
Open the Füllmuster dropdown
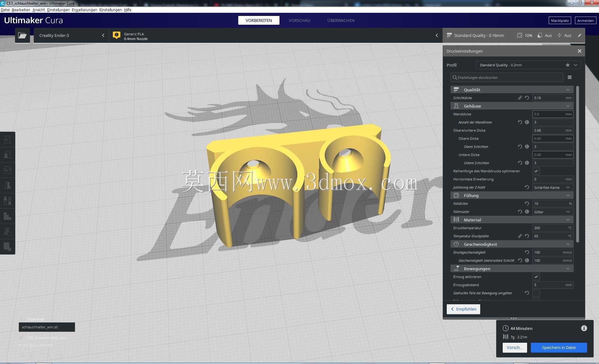[553, 212]
